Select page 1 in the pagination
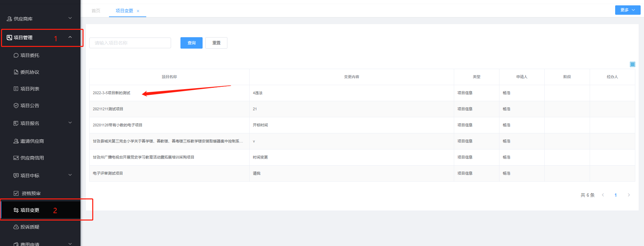The height and width of the screenshot is (246, 644). (615, 195)
